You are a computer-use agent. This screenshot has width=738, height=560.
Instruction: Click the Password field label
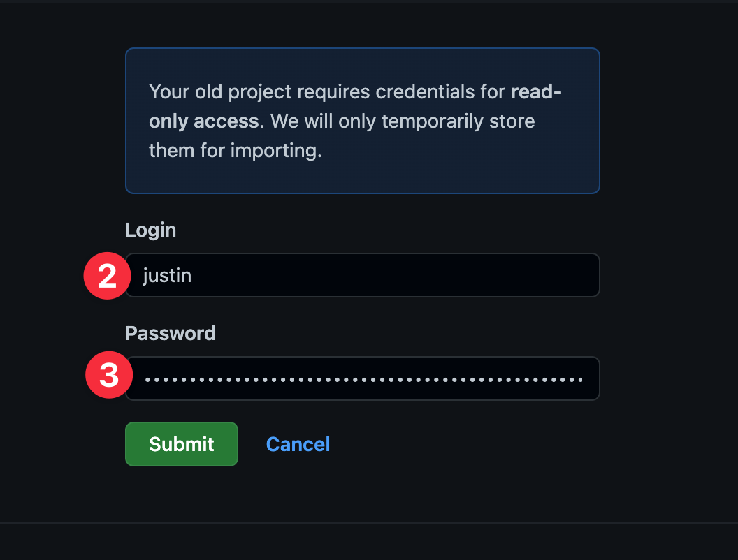170,333
